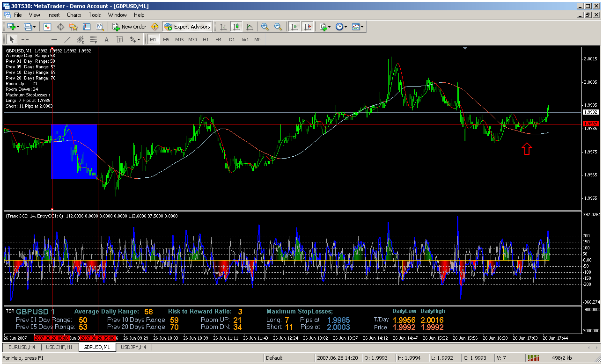Select the D1 timeframe button
This screenshot has width=603, height=364.
click(x=232, y=40)
